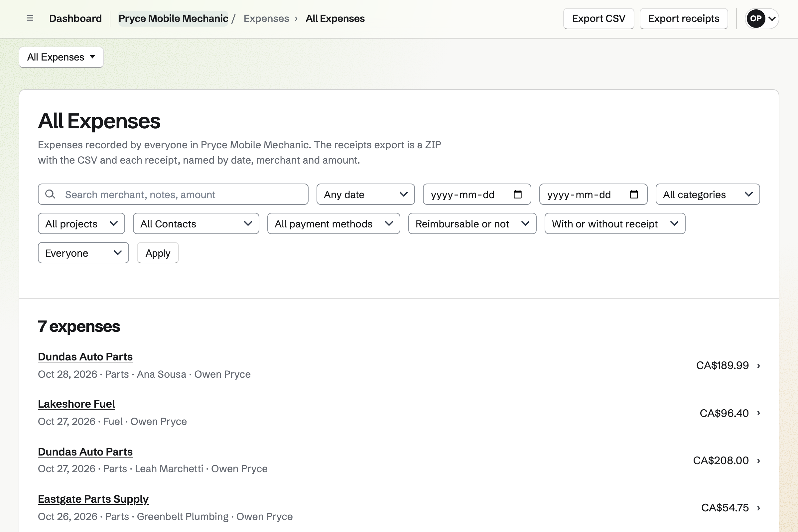
Task: Open Pryce Mobile Mechanic breadcrumb
Action: [x=173, y=18]
